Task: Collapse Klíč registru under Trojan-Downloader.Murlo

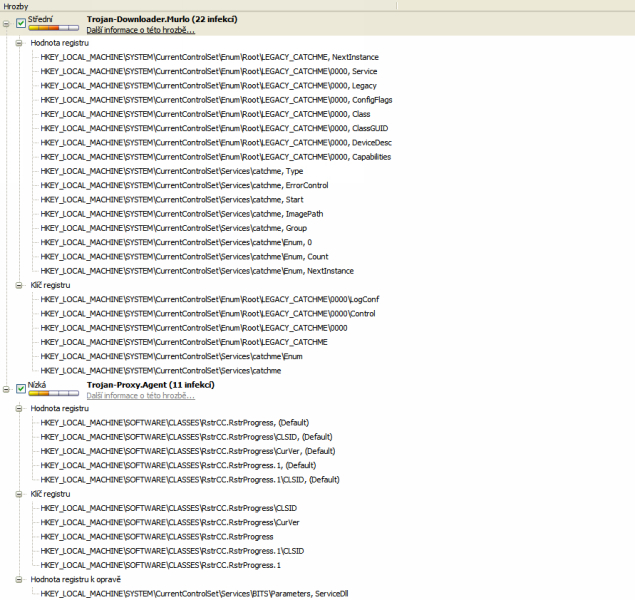Action: [x=19, y=285]
